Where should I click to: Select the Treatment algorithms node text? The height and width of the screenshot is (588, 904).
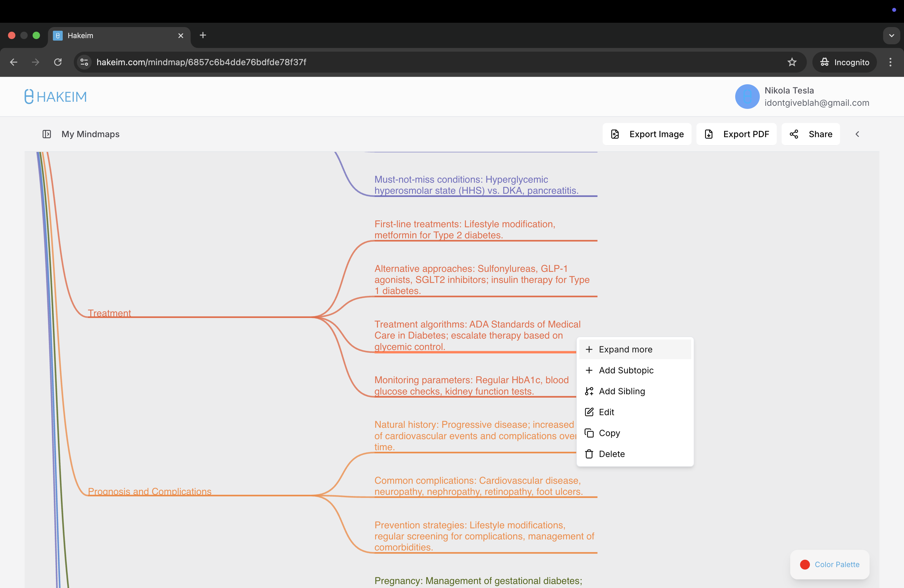478,336
